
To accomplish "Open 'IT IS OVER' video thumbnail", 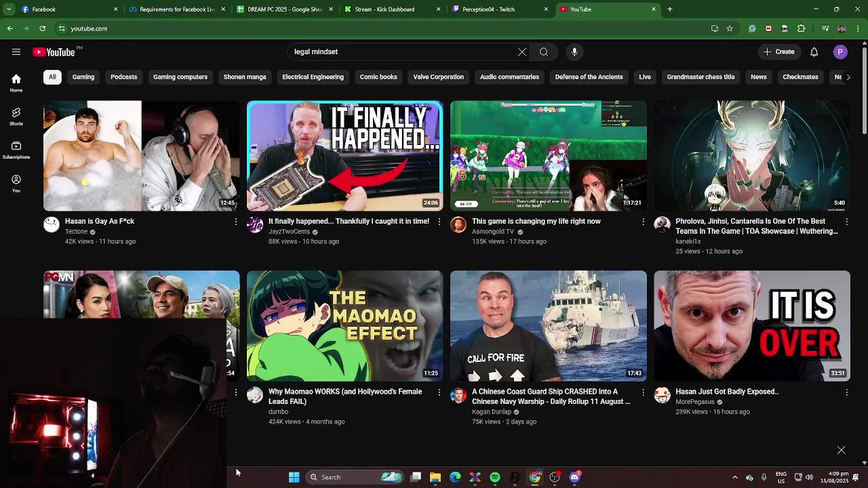I will [751, 326].
